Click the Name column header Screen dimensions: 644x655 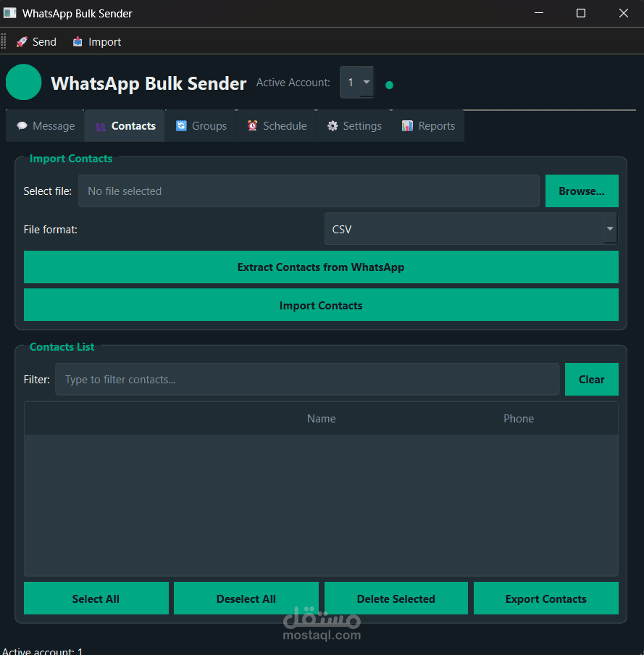click(x=321, y=419)
